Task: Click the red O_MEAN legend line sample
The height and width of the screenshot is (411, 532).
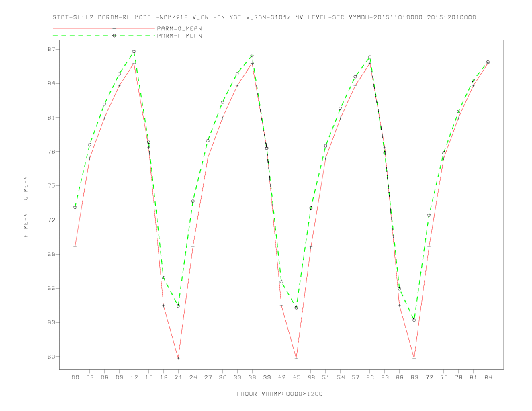Action: click(104, 28)
